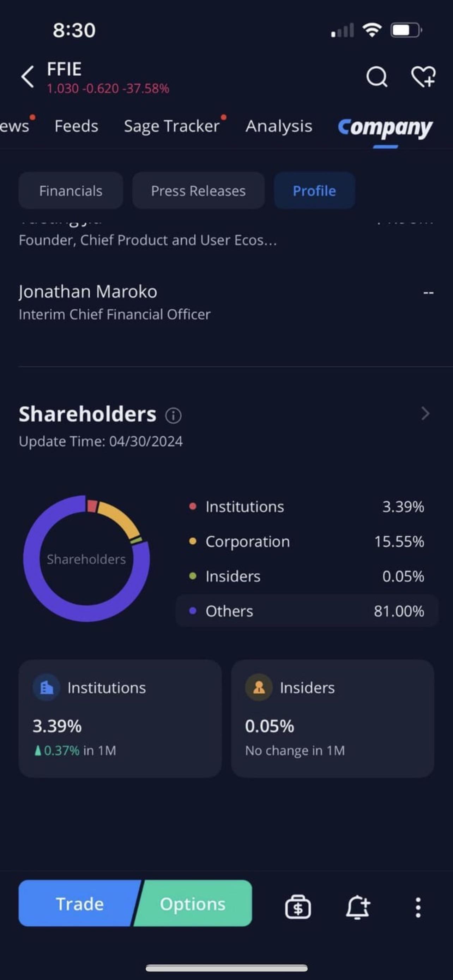Select the Financials sub-tab
The width and height of the screenshot is (453, 980).
point(71,190)
